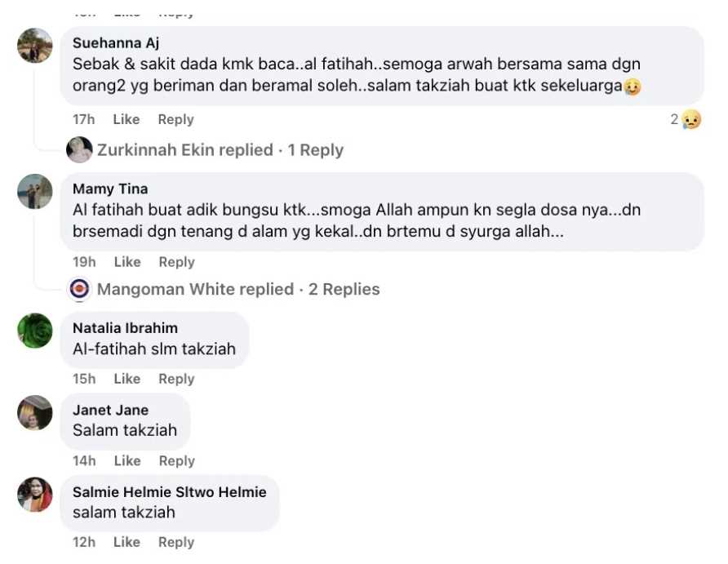Open Mamy Tina's avatar
The image size is (728, 564).
tap(35, 191)
